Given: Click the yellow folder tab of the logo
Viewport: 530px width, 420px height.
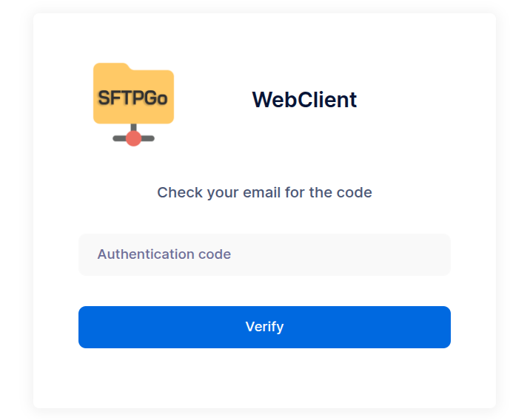Looking at the screenshot, I should point(110,67).
